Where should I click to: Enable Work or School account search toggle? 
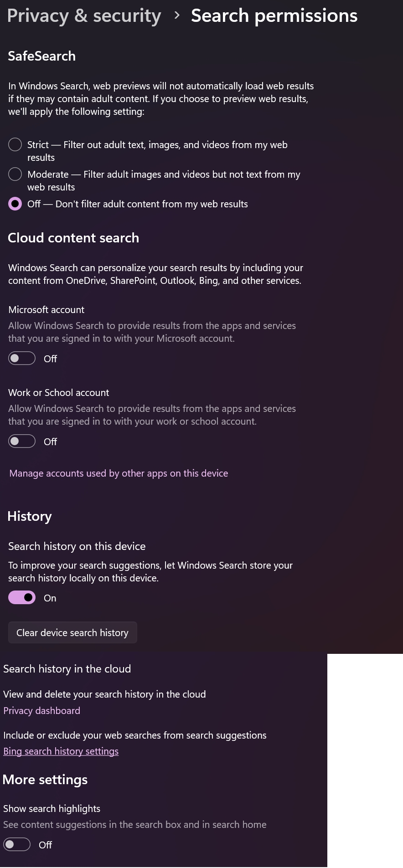[x=22, y=442]
